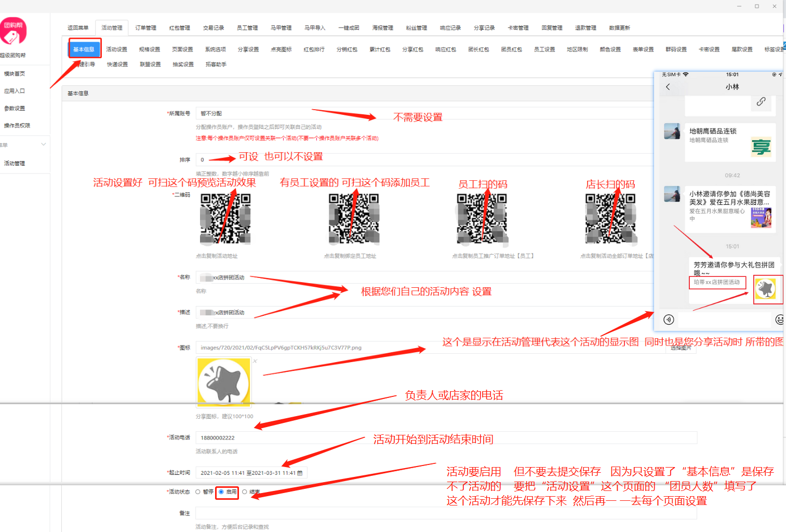Select 暂停 activity status radio
786x532 pixels.
click(x=198, y=491)
